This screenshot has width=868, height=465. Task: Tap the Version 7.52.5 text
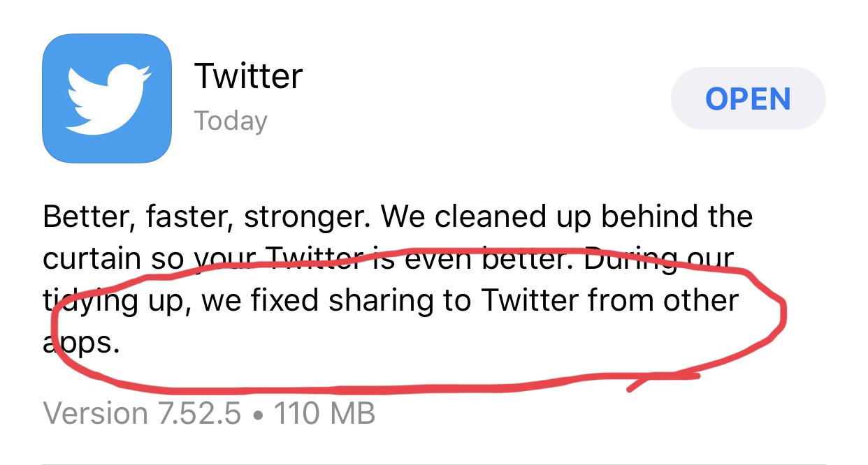[x=142, y=413]
